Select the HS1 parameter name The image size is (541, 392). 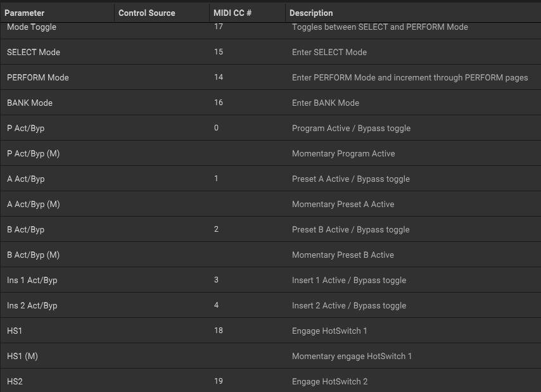(15, 331)
